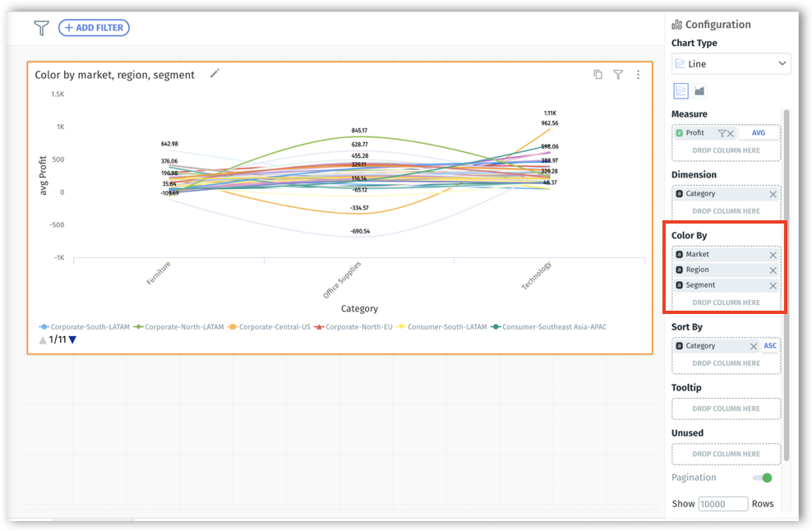Go to next legend page arrow
The image size is (812, 531).
tap(72, 339)
